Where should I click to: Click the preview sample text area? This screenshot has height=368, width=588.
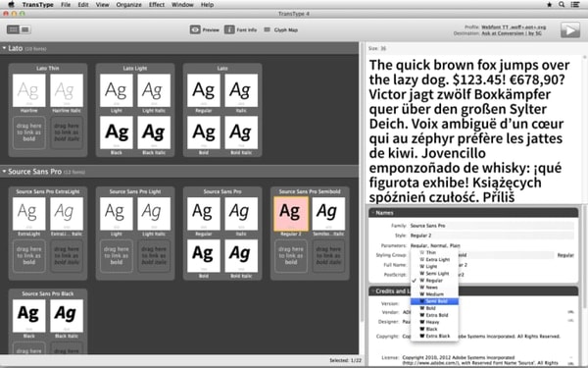[473, 130]
